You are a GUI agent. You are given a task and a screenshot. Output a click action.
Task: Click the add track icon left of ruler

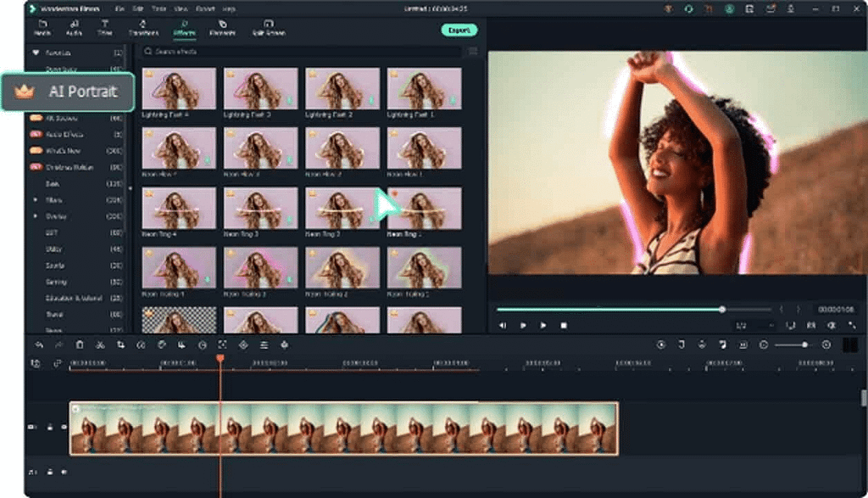pos(36,364)
